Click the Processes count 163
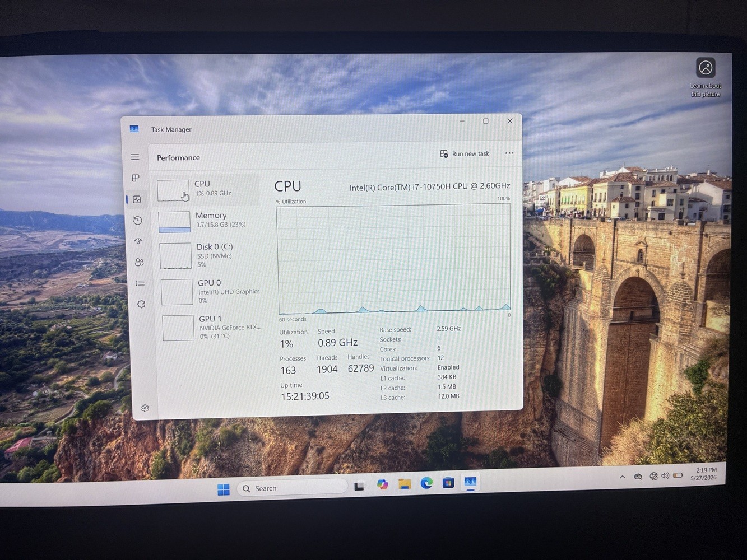This screenshot has width=747, height=560. click(x=288, y=370)
